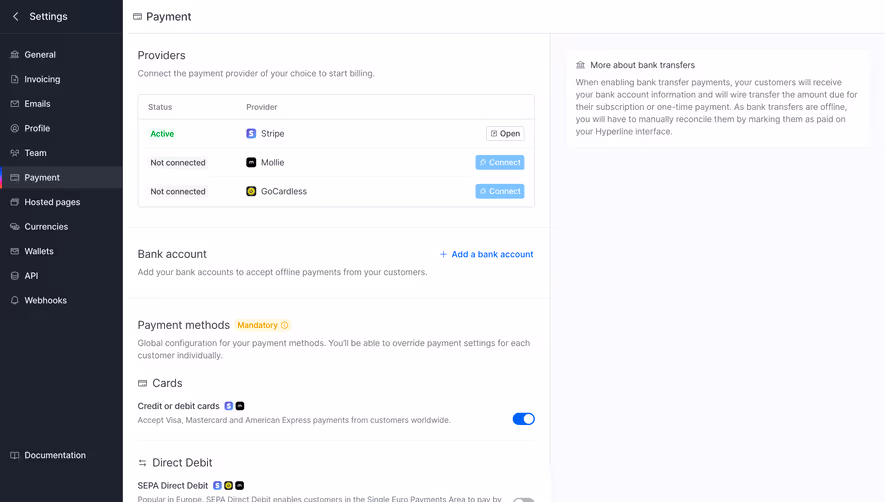This screenshot has height=502, width=885.
Task: Go back using the Settings back arrow
Action: coord(16,16)
